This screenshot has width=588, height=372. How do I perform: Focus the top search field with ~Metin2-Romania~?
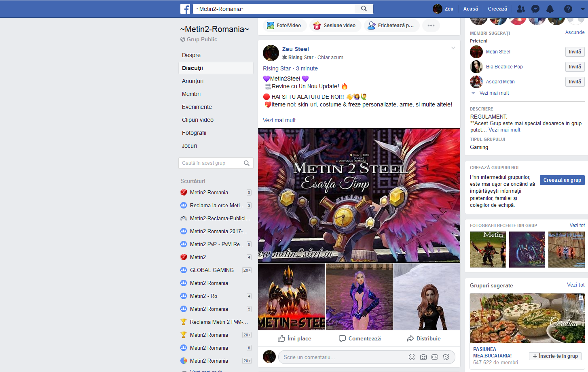coord(274,9)
